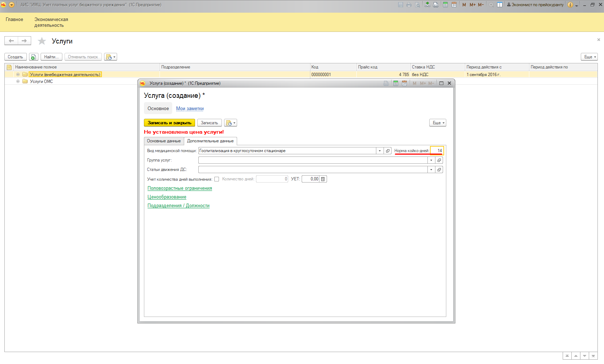Open Экономическая деятельность menu section
The height and width of the screenshot is (364, 604).
(51, 22)
